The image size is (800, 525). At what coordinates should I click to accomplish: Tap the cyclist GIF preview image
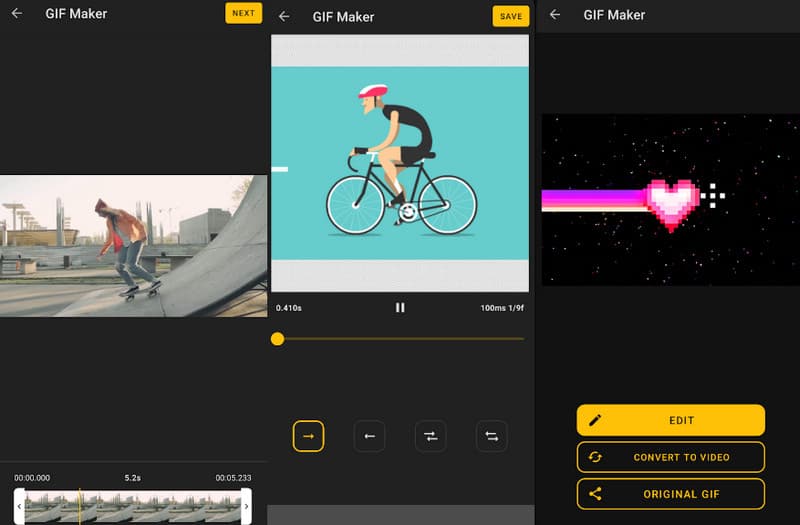click(400, 163)
